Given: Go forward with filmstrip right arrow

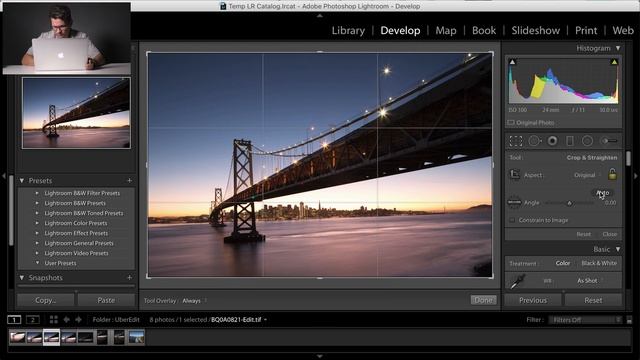Looking at the screenshot, I should coord(78,320).
